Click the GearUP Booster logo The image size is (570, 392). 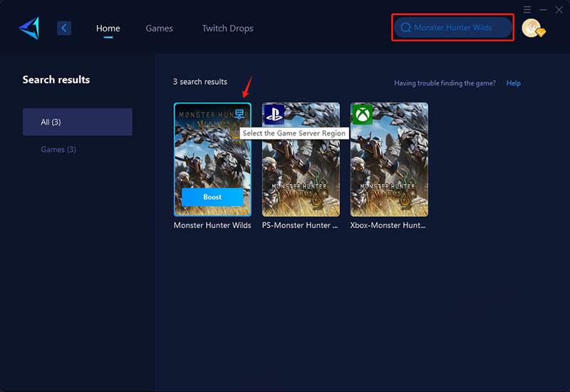point(29,28)
